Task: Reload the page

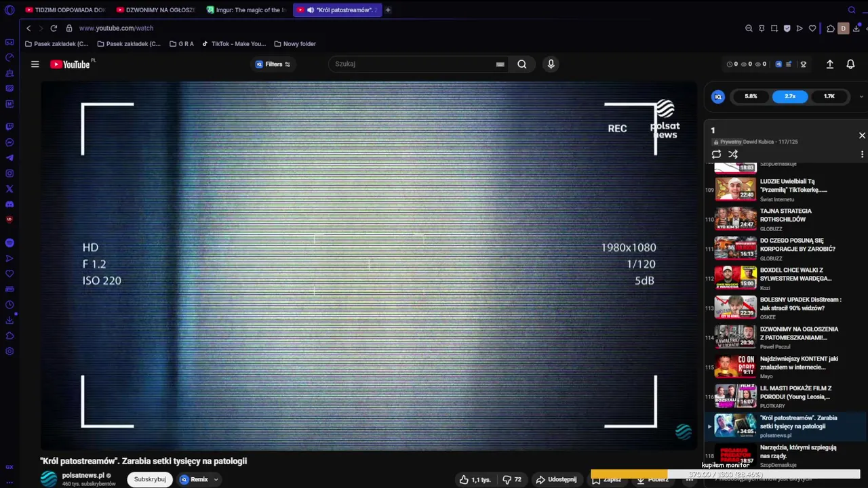Action: coord(53,28)
